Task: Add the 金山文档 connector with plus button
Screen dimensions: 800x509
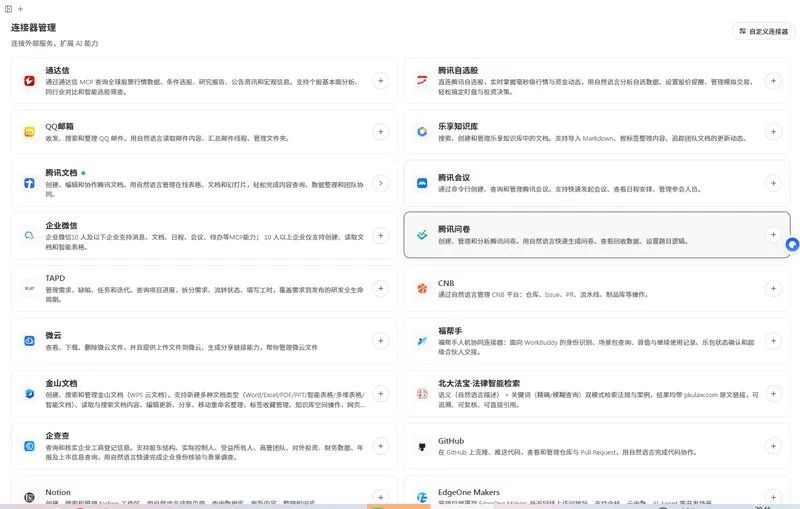Action: (x=381, y=394)
